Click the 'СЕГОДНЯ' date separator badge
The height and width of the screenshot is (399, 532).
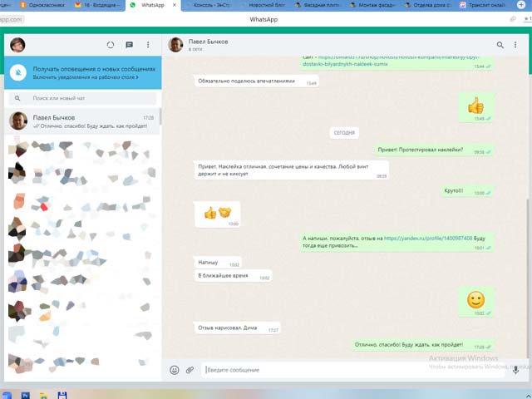pyautogui.click(x=344, y=133)
